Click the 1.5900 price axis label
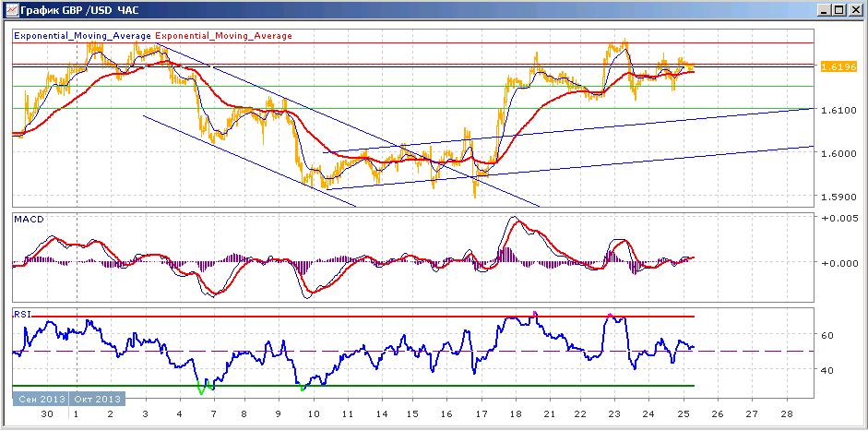 point(838,197)
